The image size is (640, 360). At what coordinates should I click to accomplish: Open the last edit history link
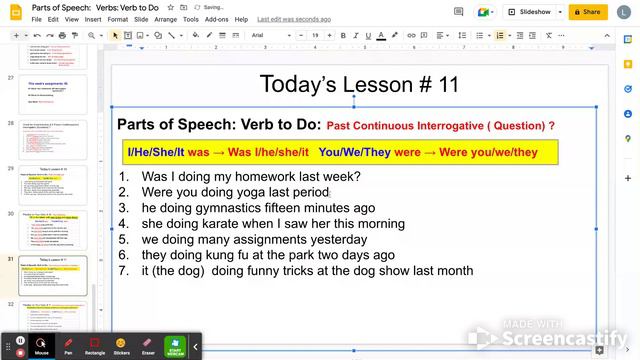coord(294,19)
